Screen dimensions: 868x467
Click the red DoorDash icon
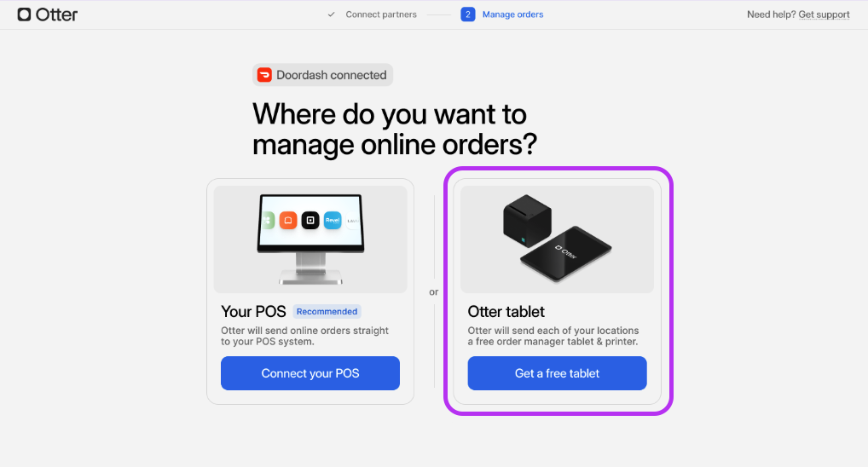click(x=264, y=75)
